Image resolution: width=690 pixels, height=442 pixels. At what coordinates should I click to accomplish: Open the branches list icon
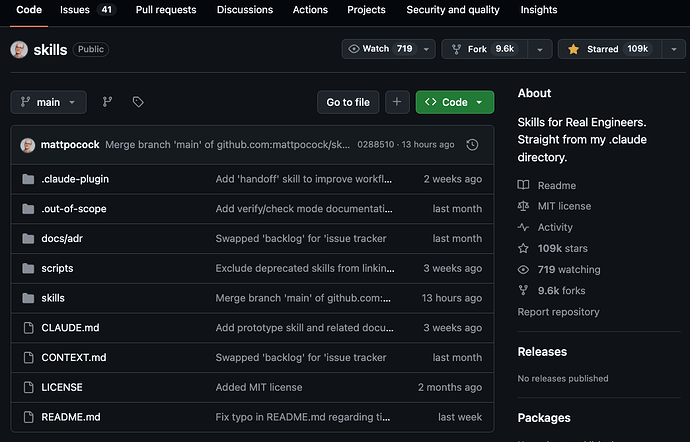click(107, 102)
